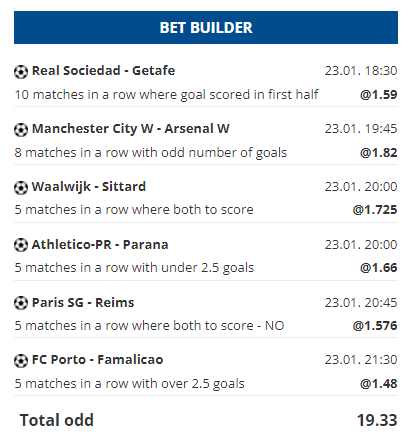Open the FC Porto - Famalicao match
This screenshot has height=437, width=411.
(x=97, y=360)
